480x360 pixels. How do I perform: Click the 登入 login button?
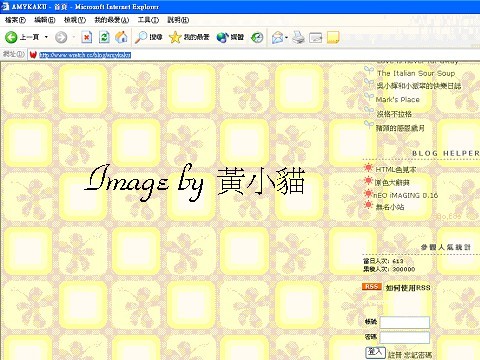tap(375, 352)
